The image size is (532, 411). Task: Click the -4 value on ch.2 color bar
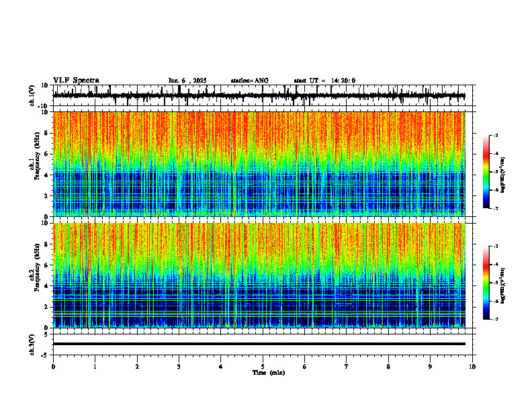click(495, 265)
